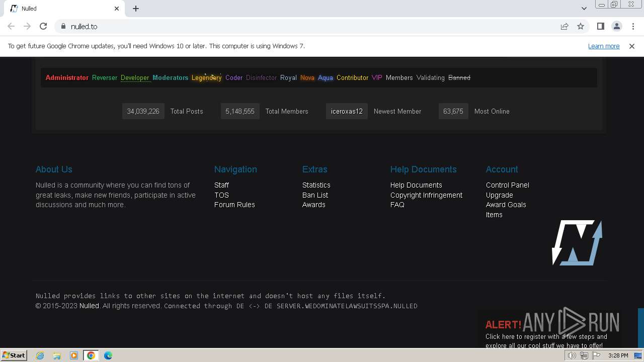Select the VIP group label
Viewport: 644px width, 362px height.
[x=377, y=77]
